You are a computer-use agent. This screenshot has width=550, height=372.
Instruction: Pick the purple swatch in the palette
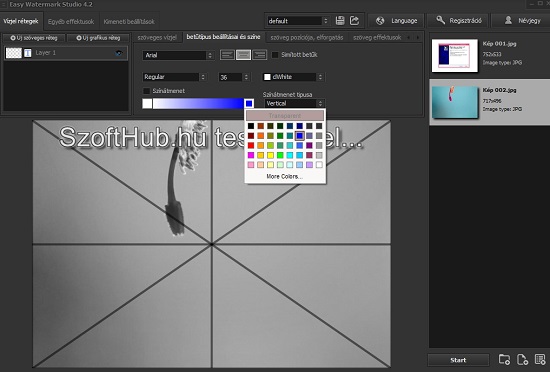(x=309, y=145)
